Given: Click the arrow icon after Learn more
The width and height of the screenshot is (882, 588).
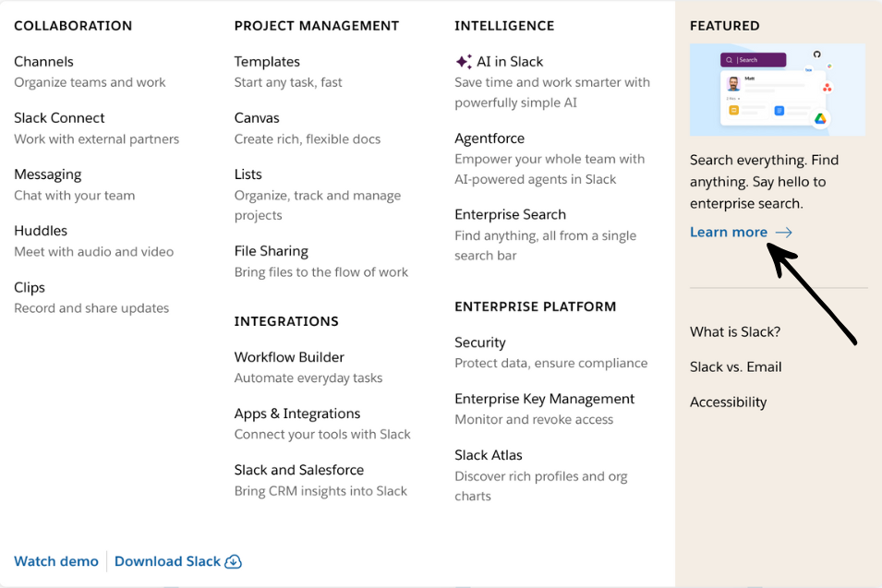Looking at the screenshot, I should pos(784,232).
